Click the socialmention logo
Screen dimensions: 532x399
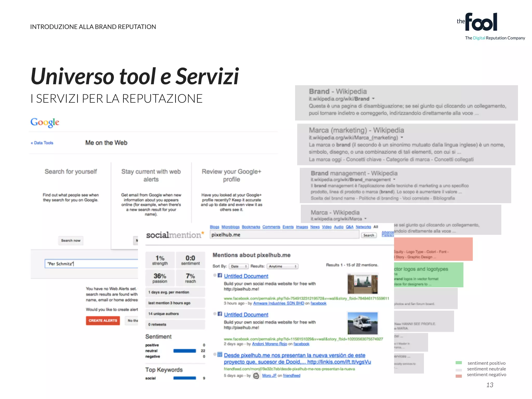(x=175, y=235)
